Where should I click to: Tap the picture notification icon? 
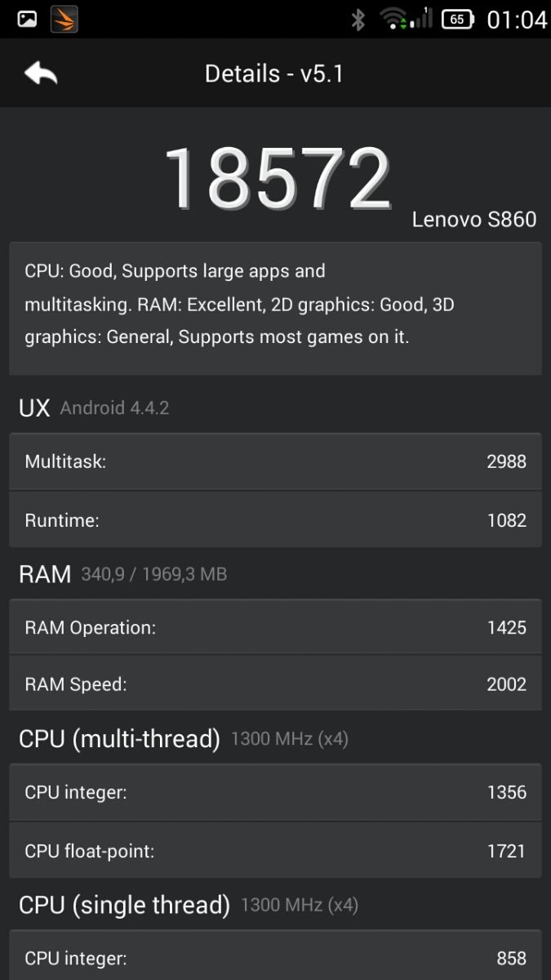(x=27, y=19)
